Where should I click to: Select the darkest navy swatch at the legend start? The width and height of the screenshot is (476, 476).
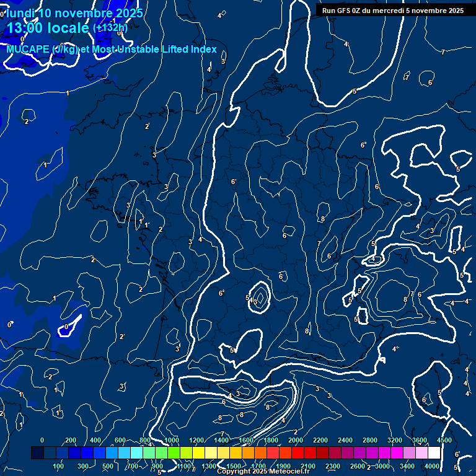click(37, 452)
